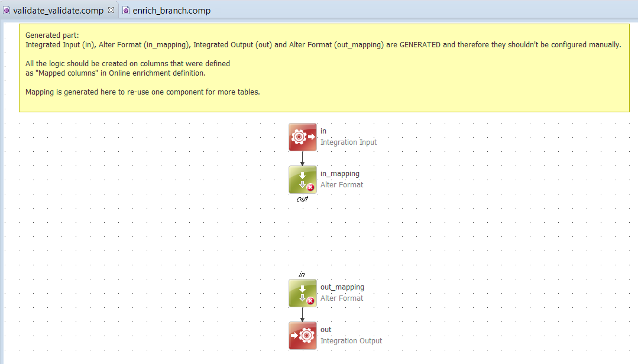Click the error badge on in_mapping component
The width and height of the screenshot is (638, 364).
click(310, 187)
